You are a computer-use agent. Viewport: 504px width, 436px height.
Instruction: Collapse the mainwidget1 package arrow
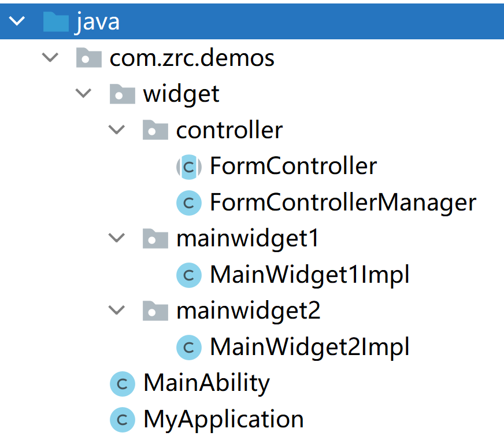click(117, 238)
